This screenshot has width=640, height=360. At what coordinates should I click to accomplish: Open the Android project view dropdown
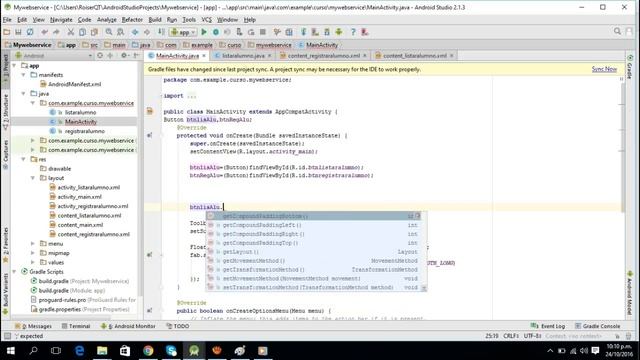(x=53, y=56)
